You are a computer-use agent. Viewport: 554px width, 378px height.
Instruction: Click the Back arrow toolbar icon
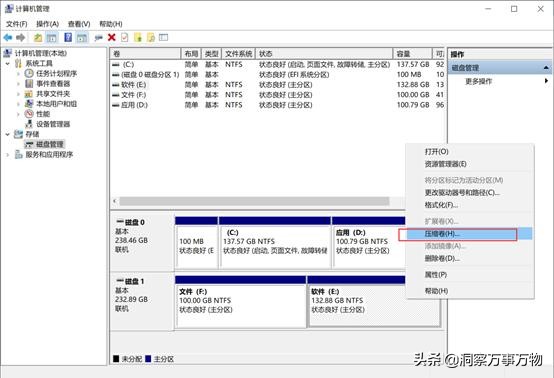click(x=7, y=37)
